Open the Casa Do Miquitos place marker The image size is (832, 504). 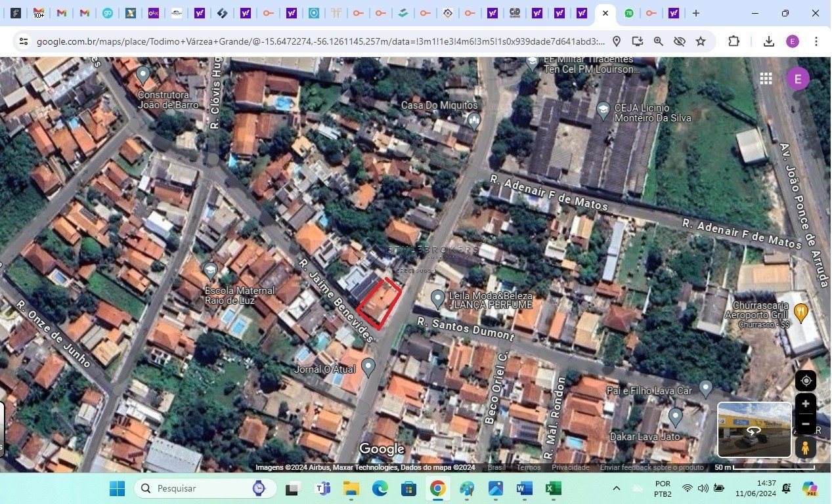coord(474,120)
